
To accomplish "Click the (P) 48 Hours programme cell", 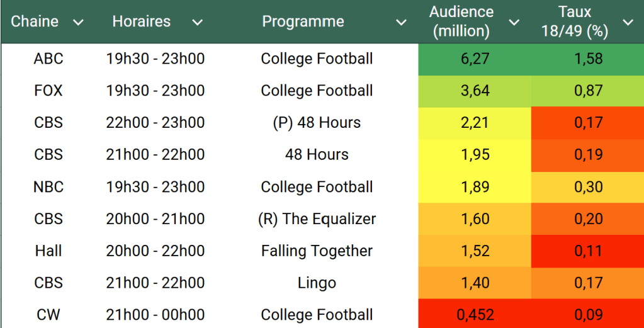I will (x=317, y=123).
